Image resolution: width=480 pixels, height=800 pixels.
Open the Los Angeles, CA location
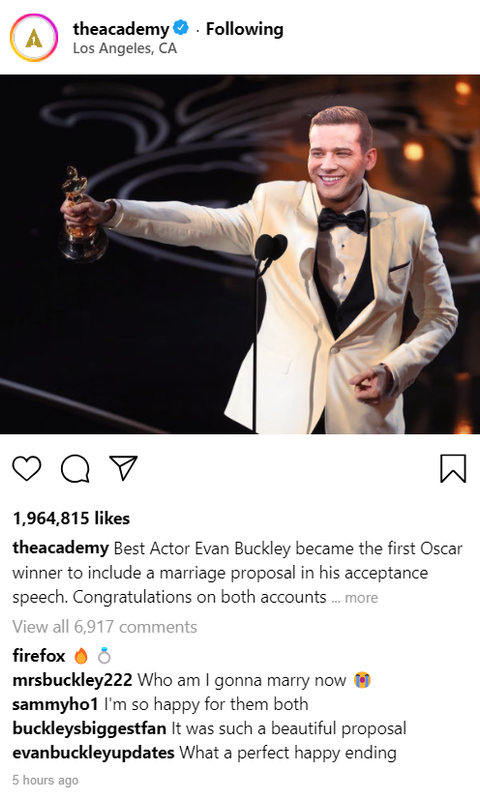(125, 48)
